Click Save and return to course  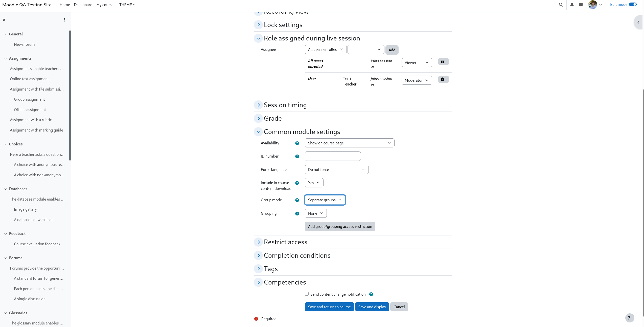click(x=329, y=307)
